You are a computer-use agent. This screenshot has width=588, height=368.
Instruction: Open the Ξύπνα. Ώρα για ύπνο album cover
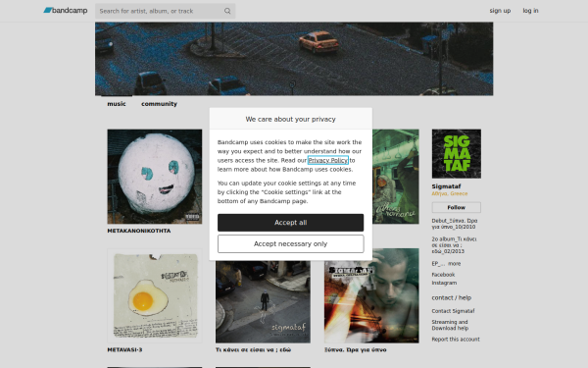(x=371, y=295)
